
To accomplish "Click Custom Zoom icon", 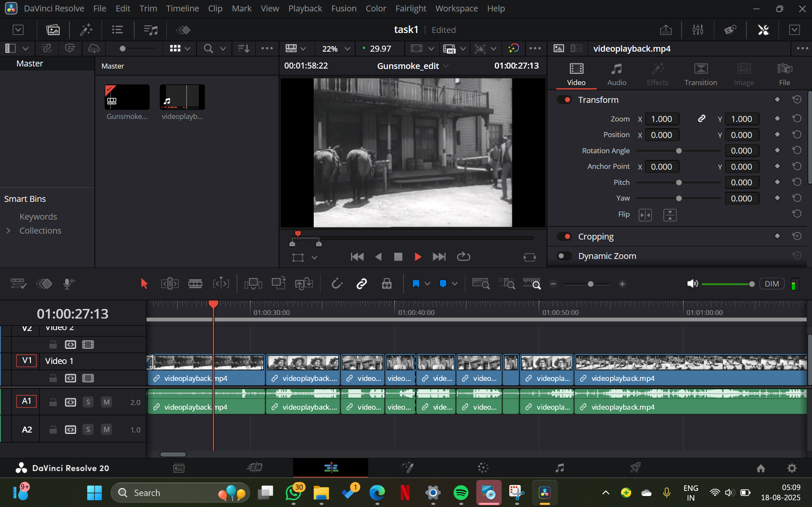I will (532, 284).
